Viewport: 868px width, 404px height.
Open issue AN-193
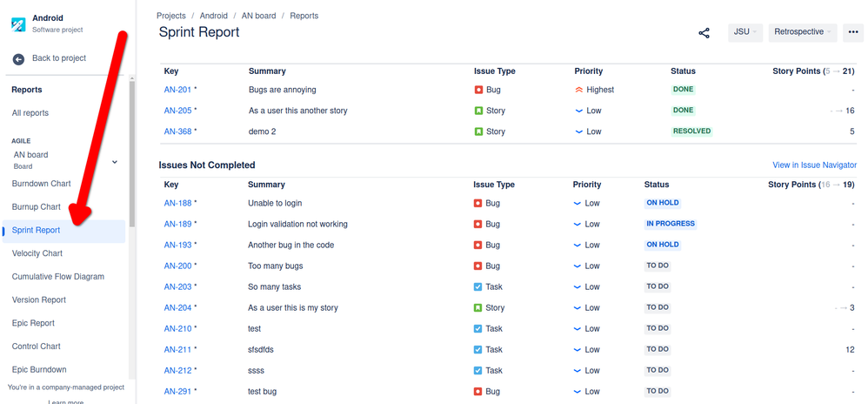coord(177,245)
